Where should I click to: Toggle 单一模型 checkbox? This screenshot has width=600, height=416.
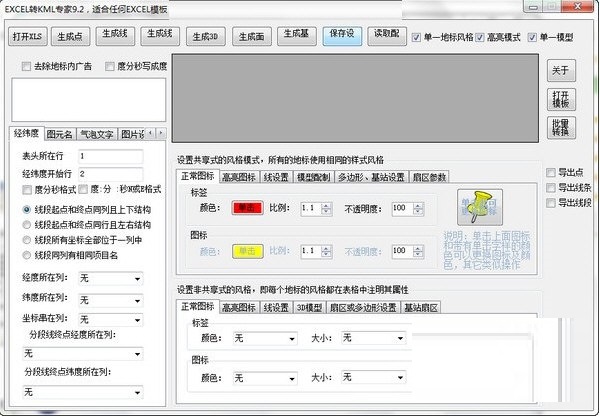532,38
